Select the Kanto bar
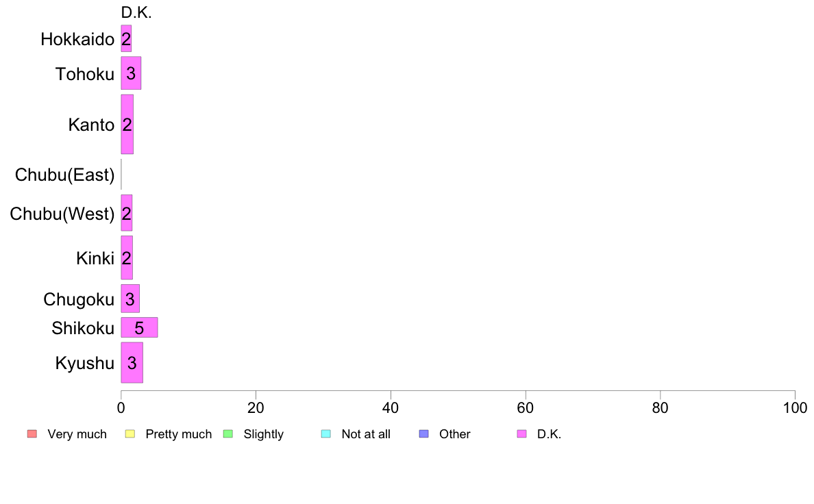Screen dimensions: 814x504 pos(127,124)
